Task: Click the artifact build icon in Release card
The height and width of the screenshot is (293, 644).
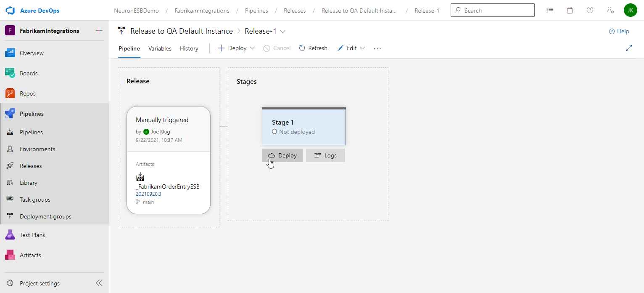Action: [140, 177]
